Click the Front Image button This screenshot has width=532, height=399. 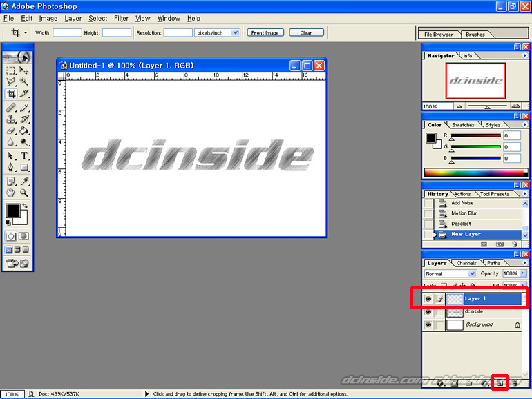[265, 32]
